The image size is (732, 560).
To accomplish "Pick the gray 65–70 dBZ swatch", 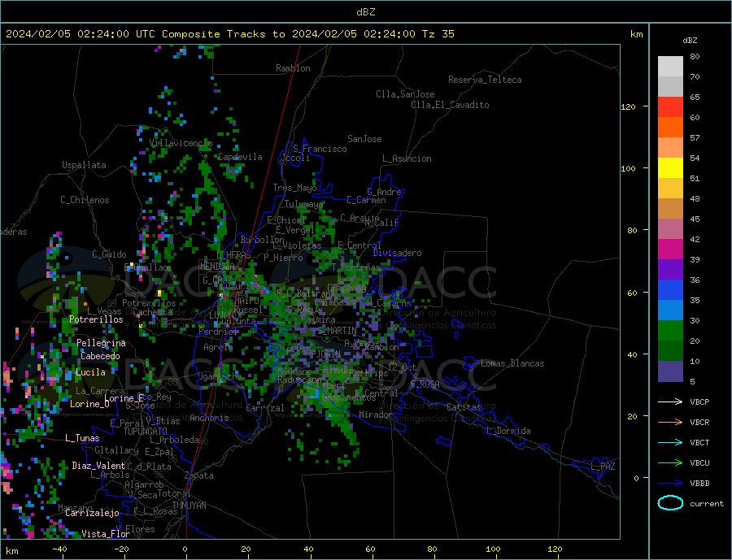I will tap(670, 87).
